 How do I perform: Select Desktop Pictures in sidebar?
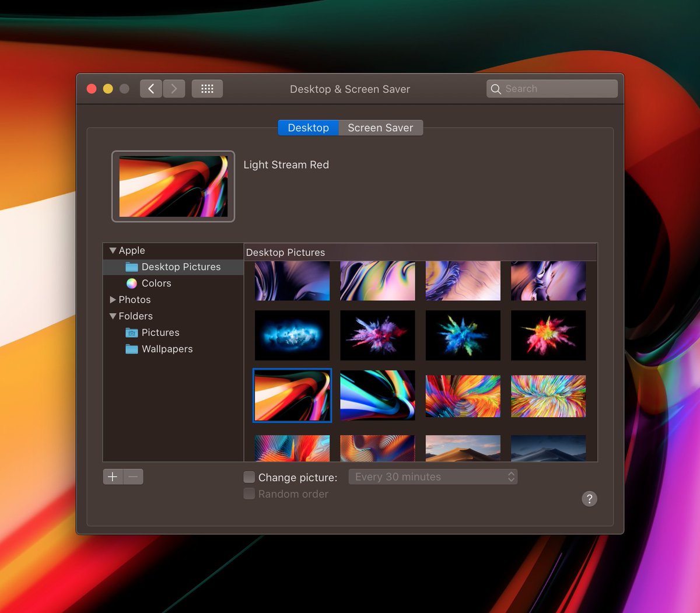tap(173, 267)
